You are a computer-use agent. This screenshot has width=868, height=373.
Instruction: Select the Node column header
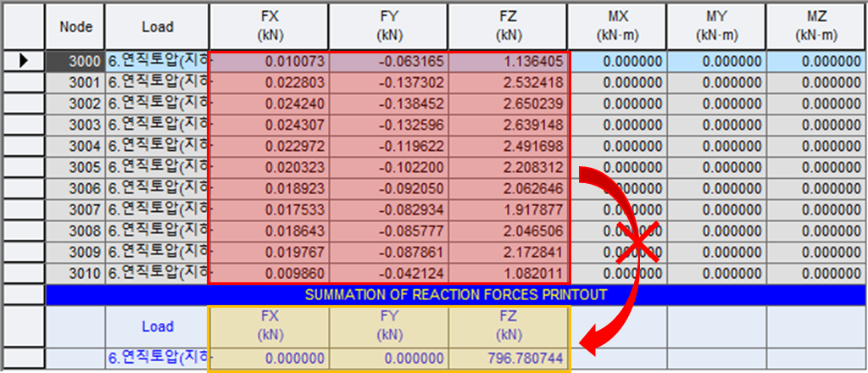[x=75, y=26]
